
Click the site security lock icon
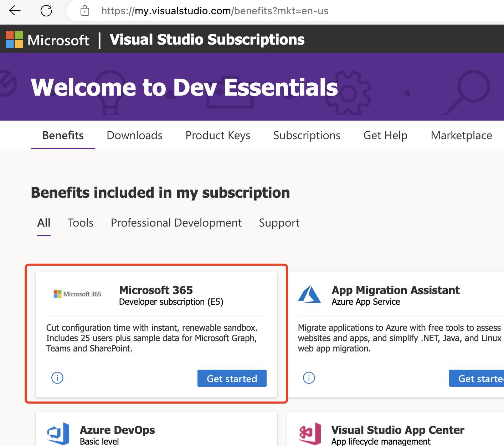pos(84,11)
